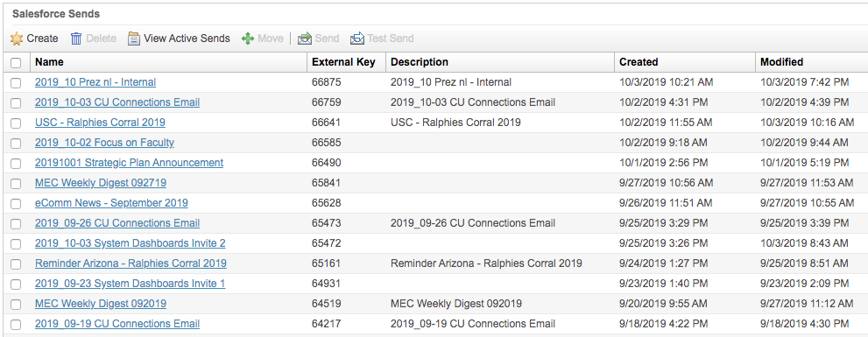Click the green Move arrows icon

[x=248, y=39]
